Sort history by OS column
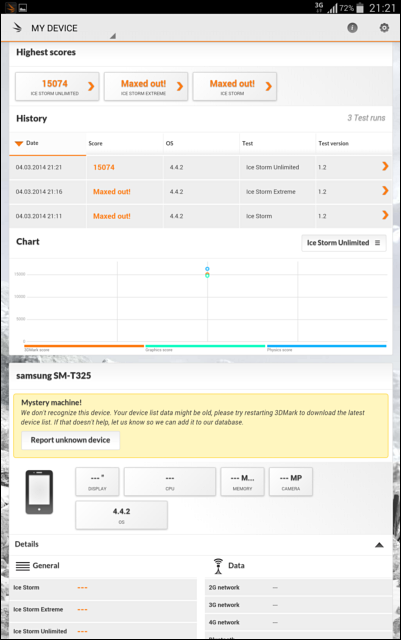Viewport: 401px width, 640px height. (x=201, y=143)
